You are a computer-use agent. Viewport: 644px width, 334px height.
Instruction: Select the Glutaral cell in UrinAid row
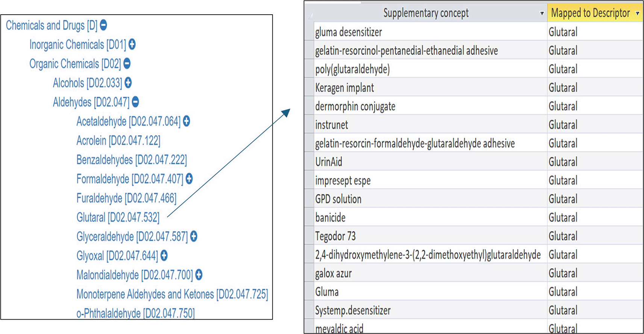click(x=595, y=161)
